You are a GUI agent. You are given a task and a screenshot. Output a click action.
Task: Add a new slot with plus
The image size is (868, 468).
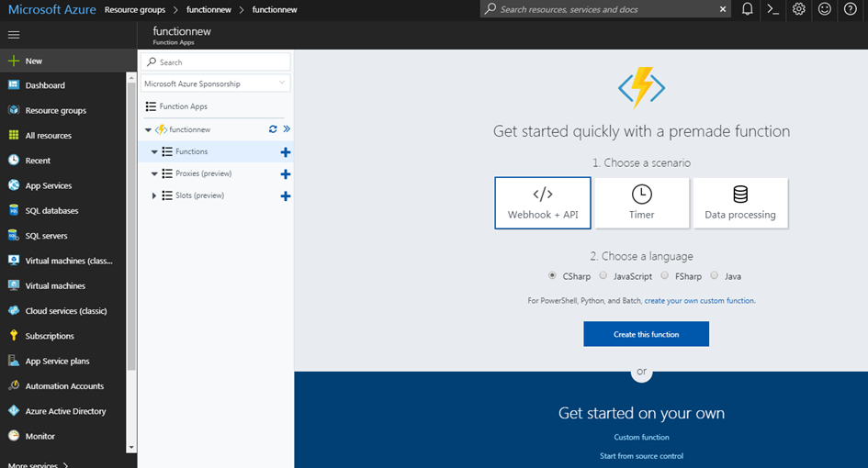[x=286, y=195]
